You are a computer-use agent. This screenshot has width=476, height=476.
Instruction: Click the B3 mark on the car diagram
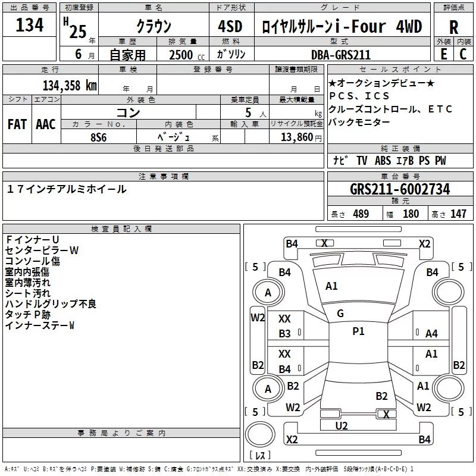pos(285,334)
